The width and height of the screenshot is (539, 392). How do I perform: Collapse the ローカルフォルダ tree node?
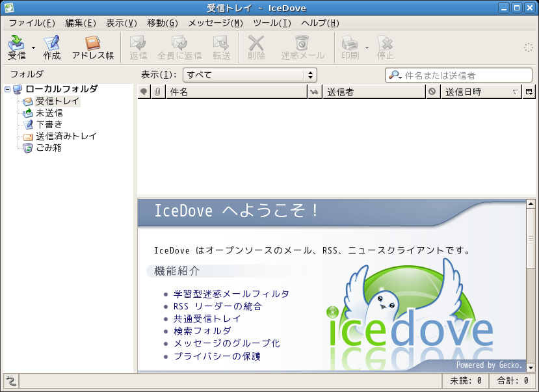pos(8,89)
